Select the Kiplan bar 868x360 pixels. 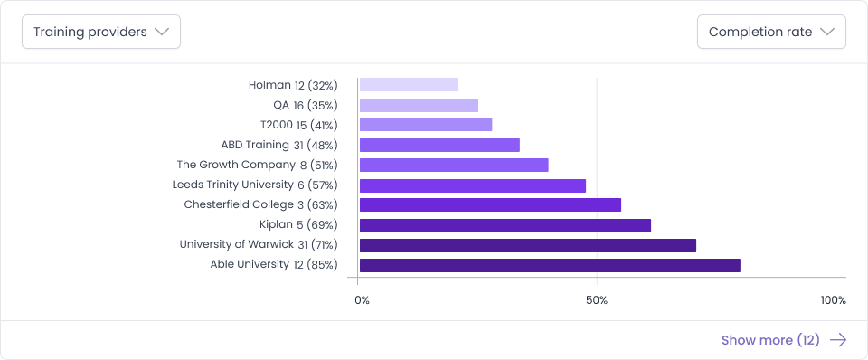pos(505,225)
